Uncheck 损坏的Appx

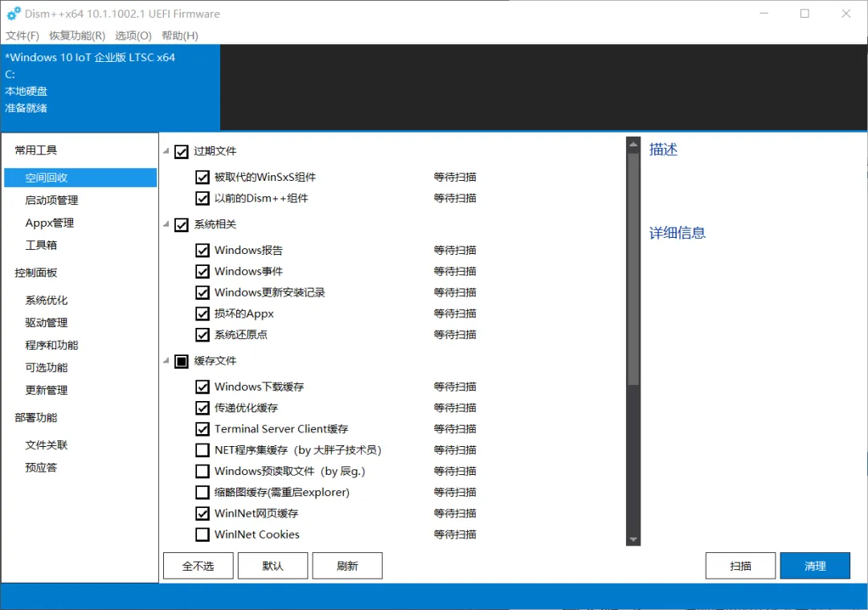[x=203, y=314]
